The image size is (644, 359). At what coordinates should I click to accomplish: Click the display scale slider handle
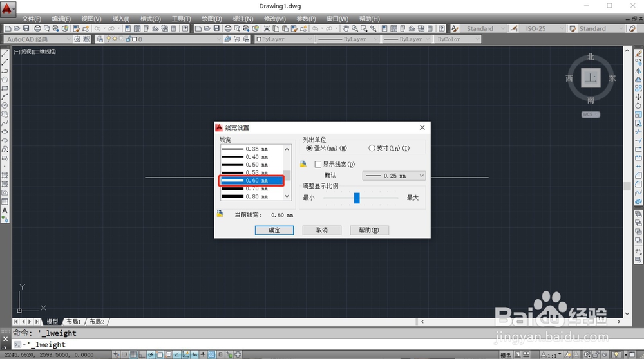coord(357,198)
